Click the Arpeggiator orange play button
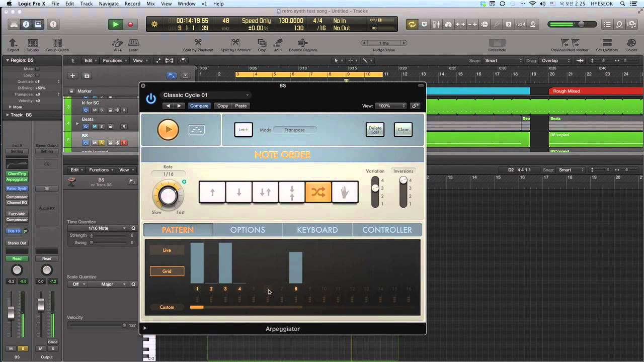This screenshot has width=644, height=362. point(168,130)
